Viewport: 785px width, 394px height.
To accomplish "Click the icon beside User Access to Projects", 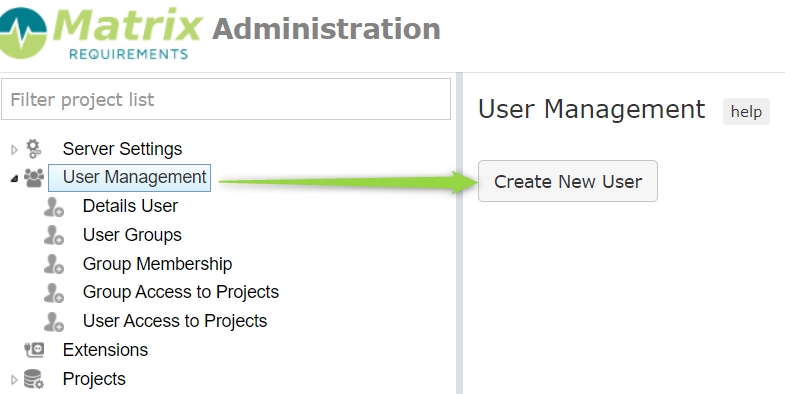I will coord(54,321).
